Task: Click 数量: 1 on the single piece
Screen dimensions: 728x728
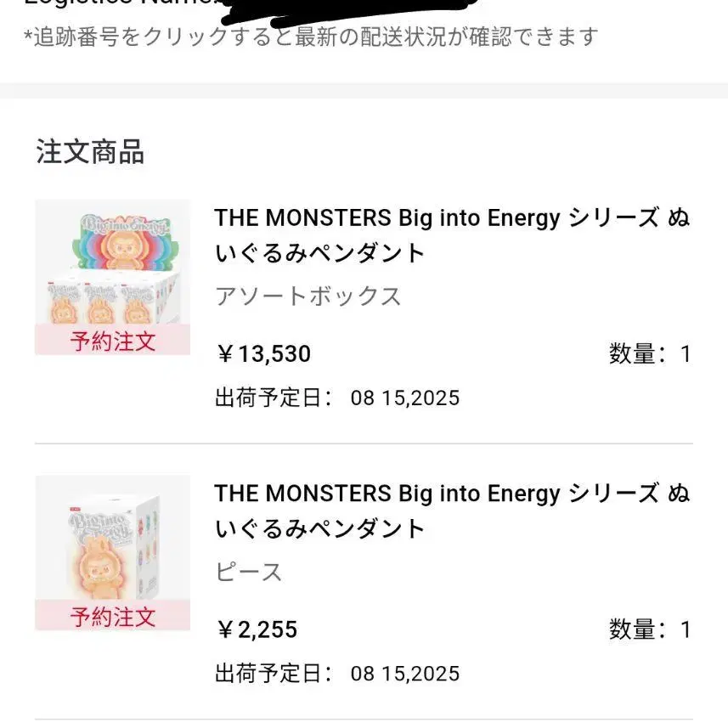Action: pyautogui.click(x=650, y=629)
